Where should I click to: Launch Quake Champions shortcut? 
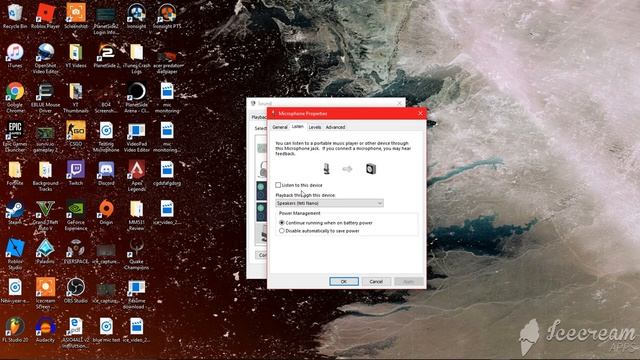coord(136,254)
